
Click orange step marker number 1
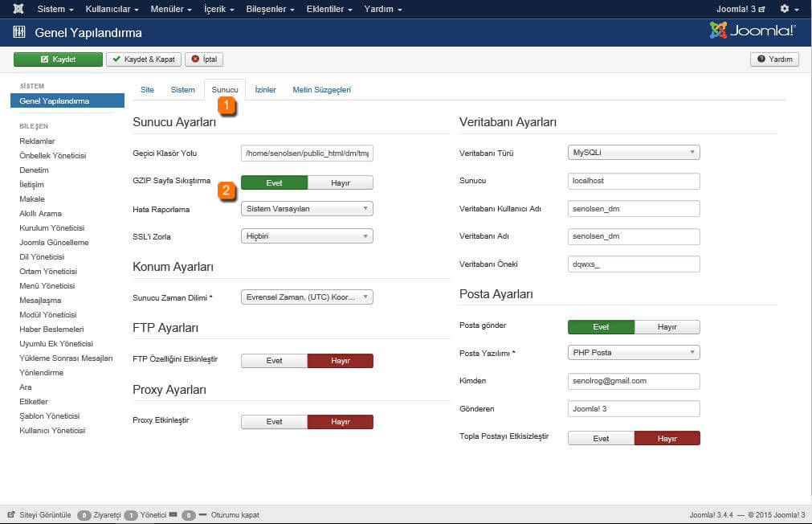227,104
